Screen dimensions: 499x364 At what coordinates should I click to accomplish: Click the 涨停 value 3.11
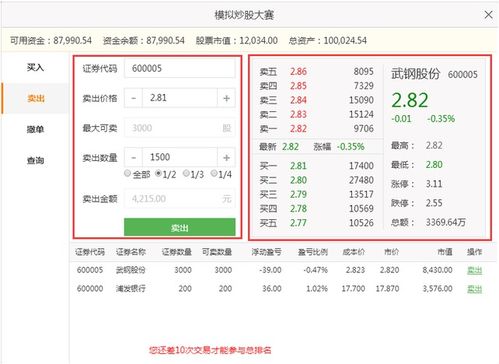[x=434, y=184]
